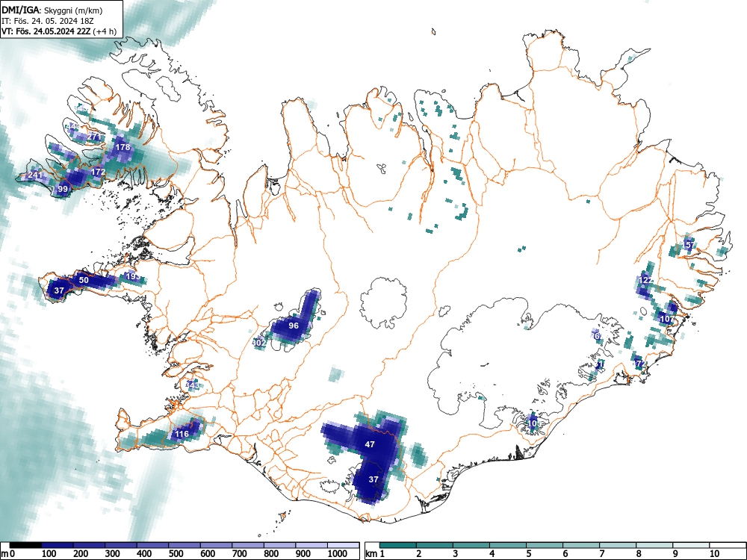
Task: Click the navy swatch between 100 and 200
Action: (x=58, y=545)
